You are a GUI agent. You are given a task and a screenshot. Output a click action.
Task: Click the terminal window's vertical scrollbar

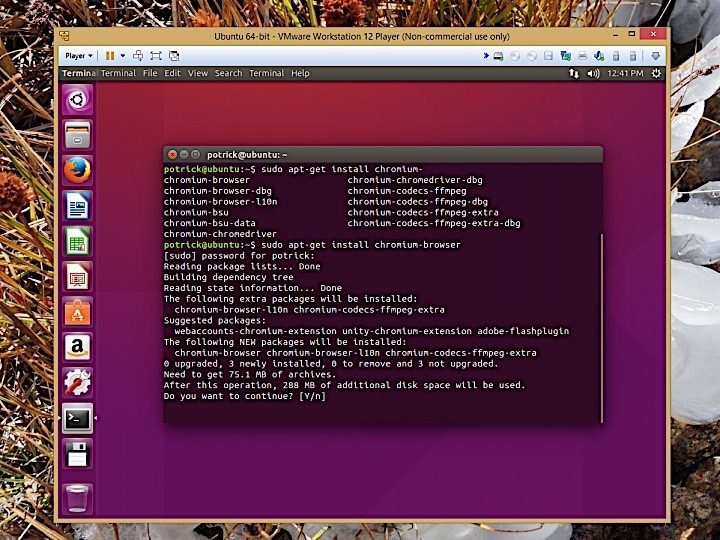[601, 328]
